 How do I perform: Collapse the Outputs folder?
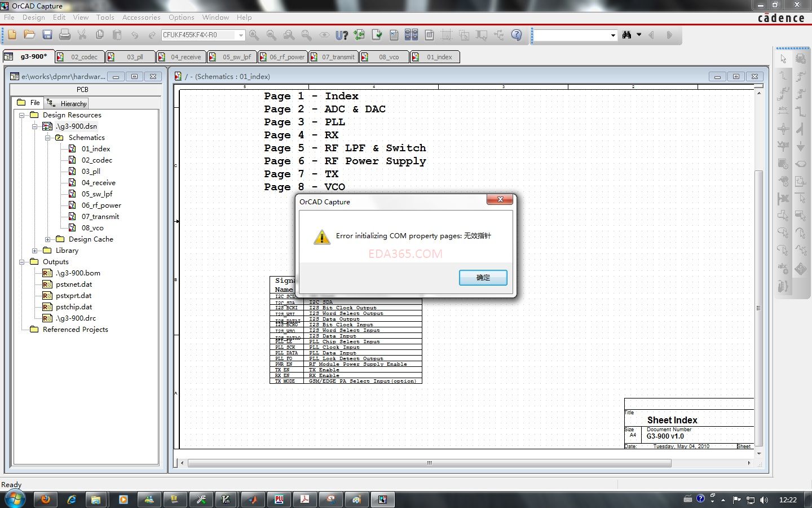point(22,262)
